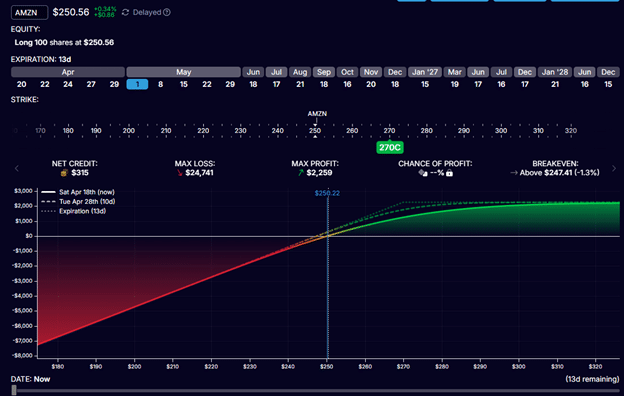
Task: Select the Apr month header
Action: 68,72
